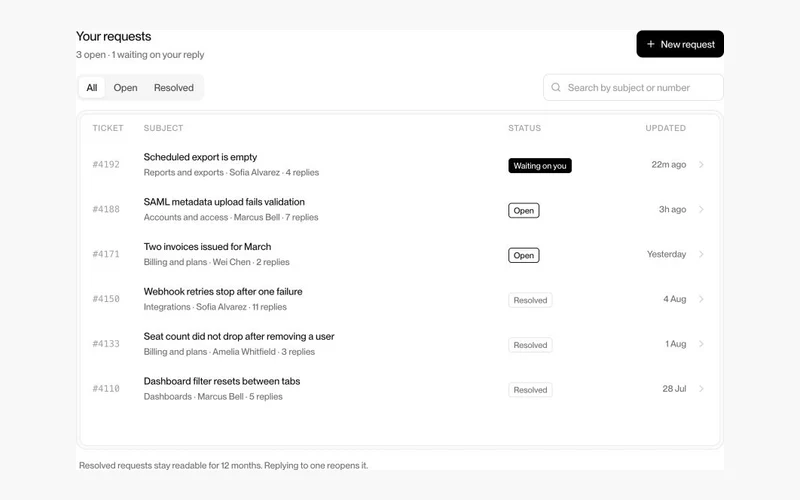Click ticket number #4150

tap(106, 299)
